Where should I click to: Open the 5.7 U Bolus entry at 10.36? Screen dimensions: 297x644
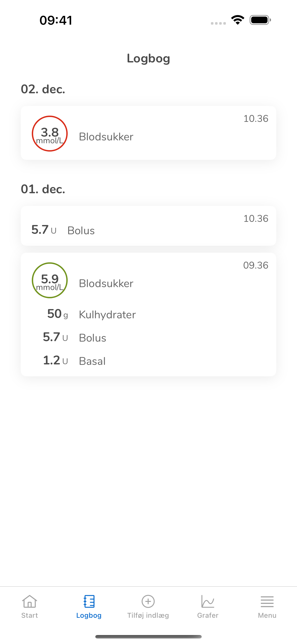tap(148, 226)
